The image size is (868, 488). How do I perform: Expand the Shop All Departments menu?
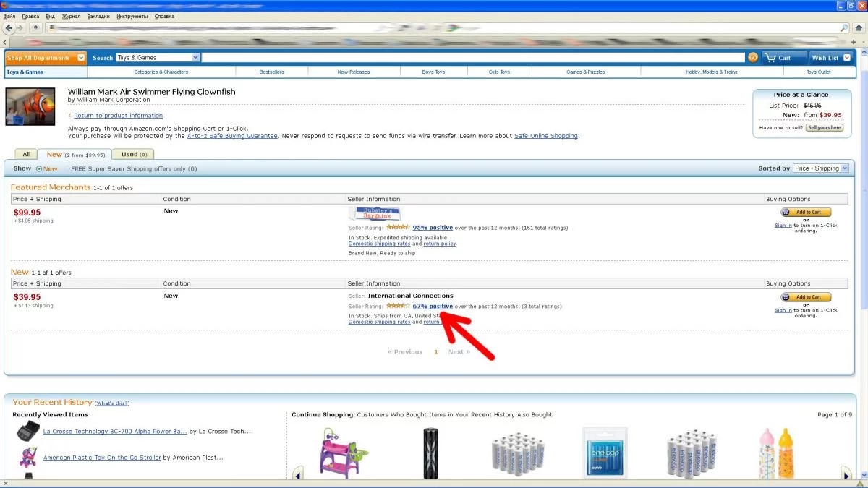81,58
